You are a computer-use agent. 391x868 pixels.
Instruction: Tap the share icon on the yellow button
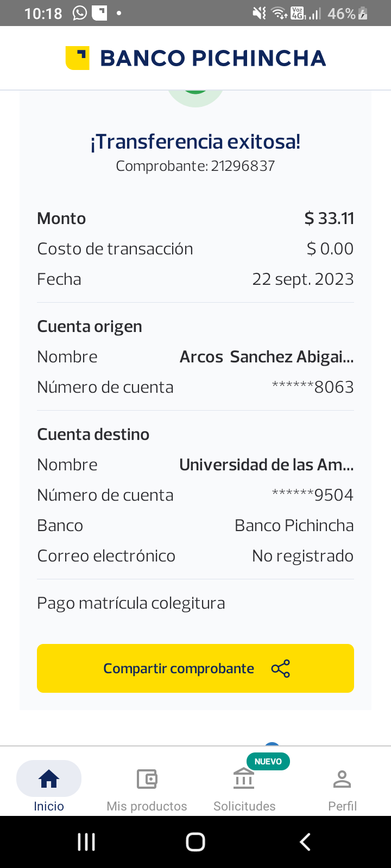click(x=281, y=668)
